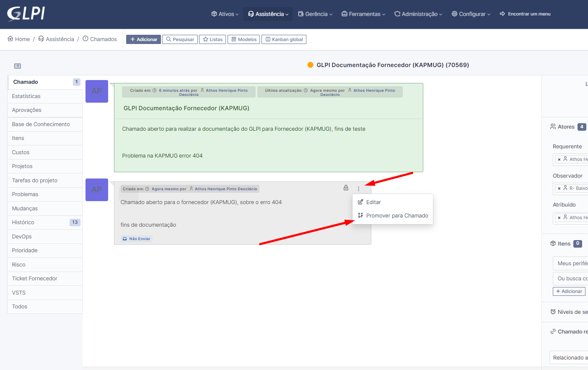Expand the Itens section in right panel

coord(566,243)
